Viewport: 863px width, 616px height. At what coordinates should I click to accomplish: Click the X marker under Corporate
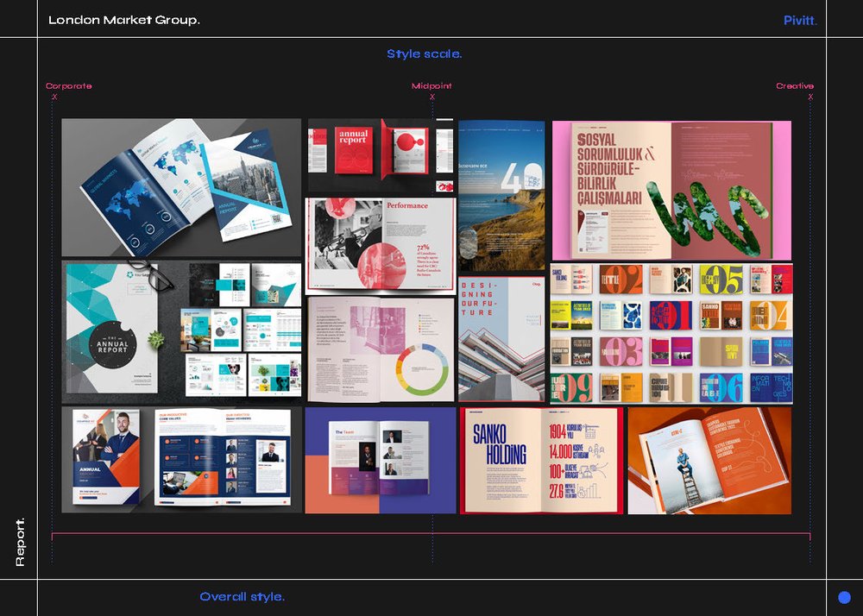[54, 97]
